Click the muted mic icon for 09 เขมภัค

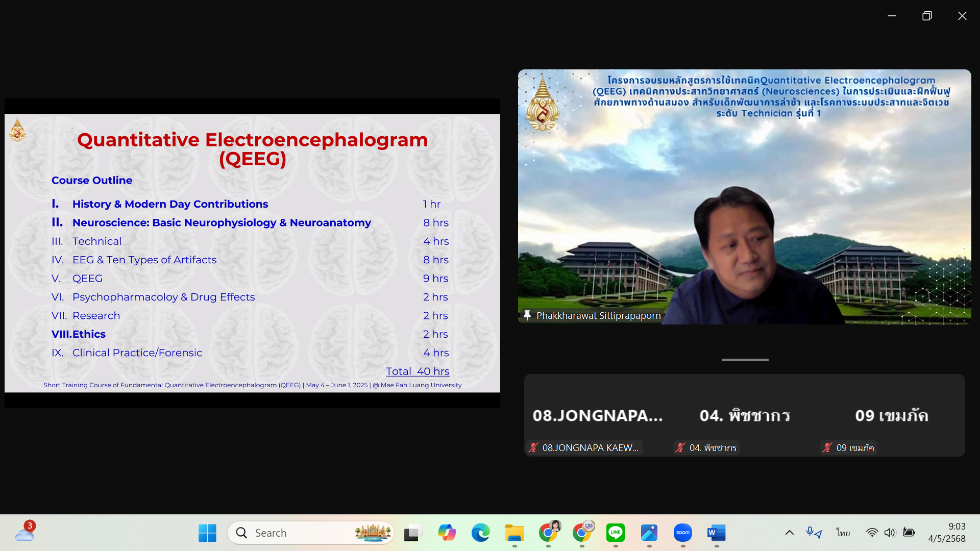827,448
